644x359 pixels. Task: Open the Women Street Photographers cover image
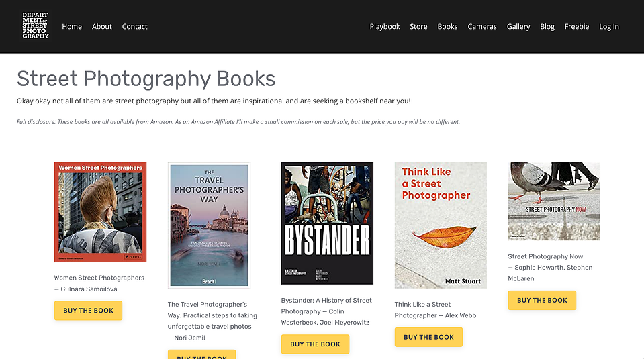click(x=100, y=212)
